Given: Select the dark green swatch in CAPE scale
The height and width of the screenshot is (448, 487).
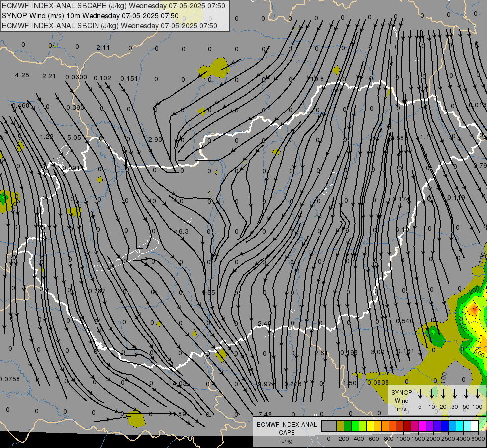Looking at the screenshot, I should (x=348, y=426).
